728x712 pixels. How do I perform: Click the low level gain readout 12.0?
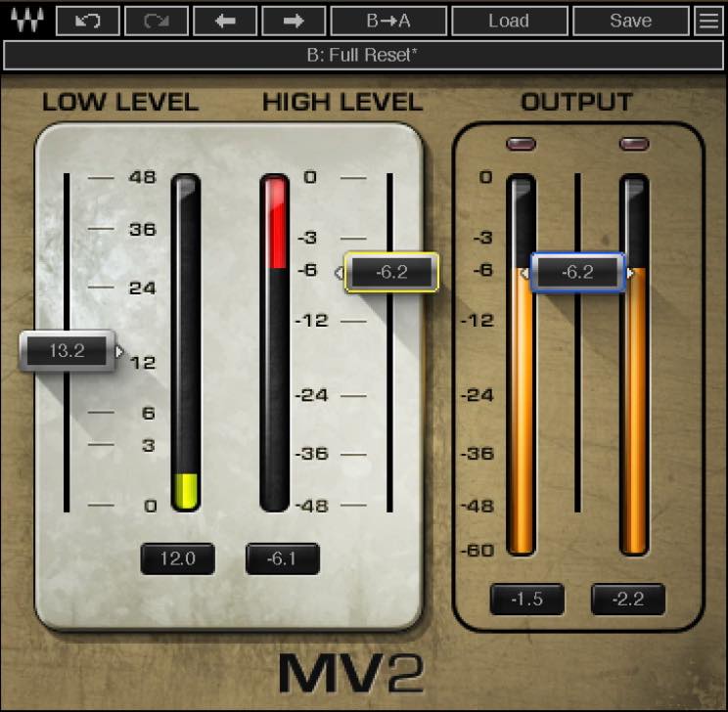coord(178,558)
